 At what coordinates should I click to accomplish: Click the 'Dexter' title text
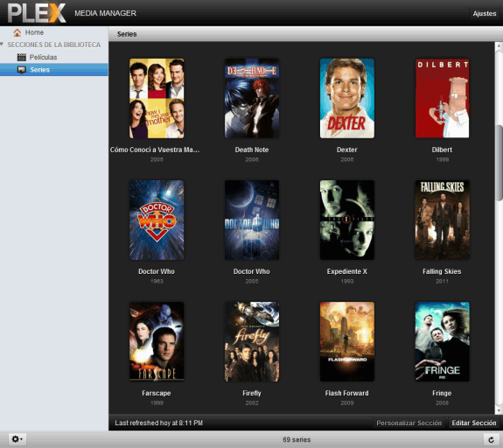(347, 150)
